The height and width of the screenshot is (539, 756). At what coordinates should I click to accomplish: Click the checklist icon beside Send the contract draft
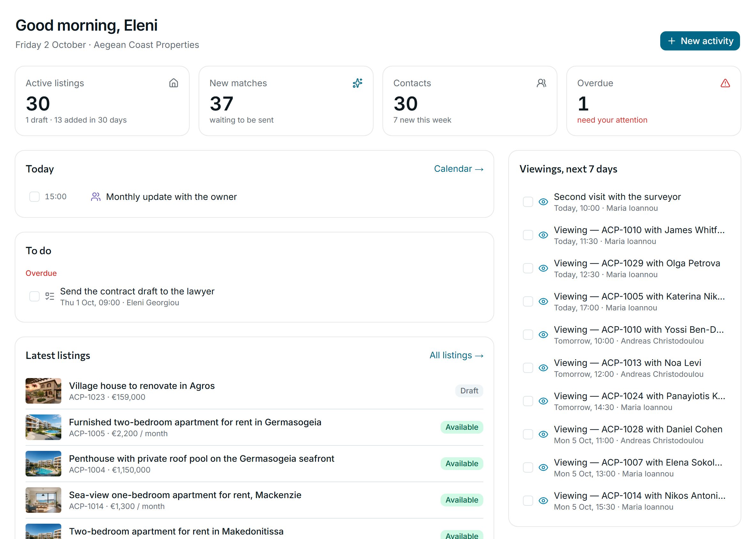[50, 296]
